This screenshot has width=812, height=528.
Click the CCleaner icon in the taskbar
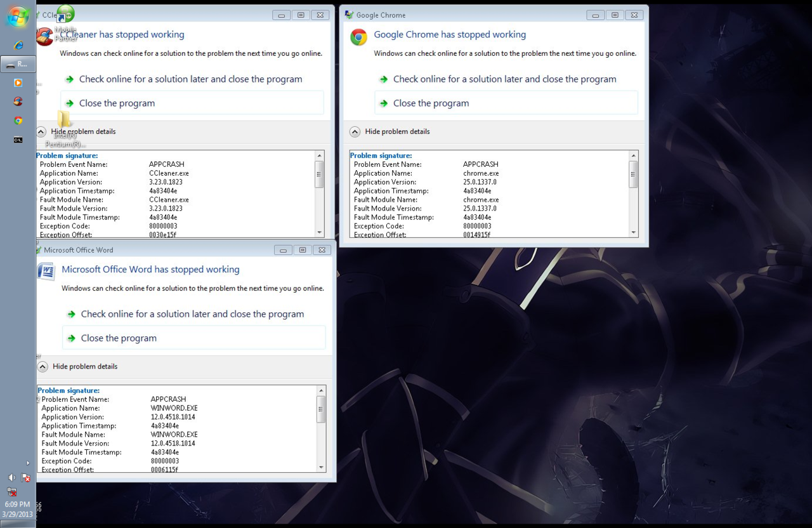click(18, 102)
